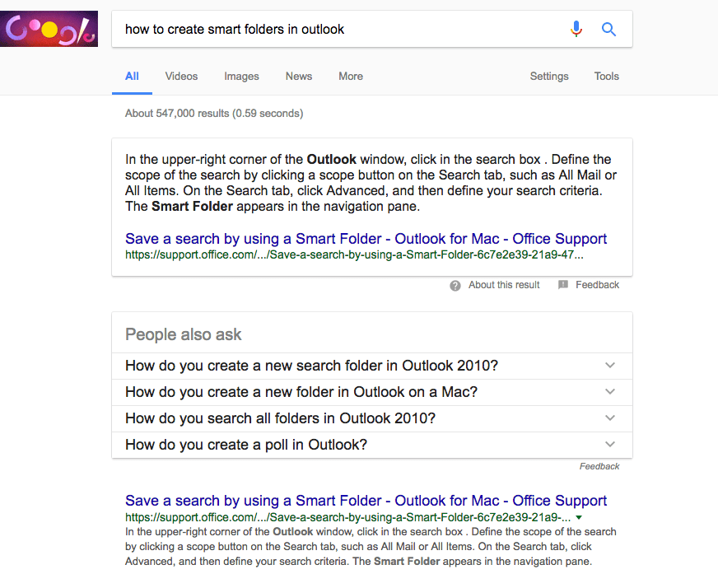Open the dropdown arrow beside the result URL
718x588 pixels.
tap(580, 516)
